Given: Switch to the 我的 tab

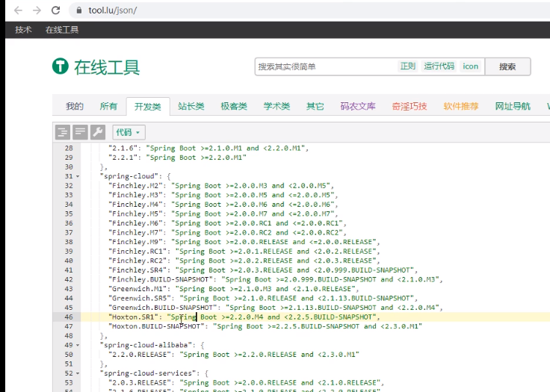Looking at the screenshot, I should point(75,106).
